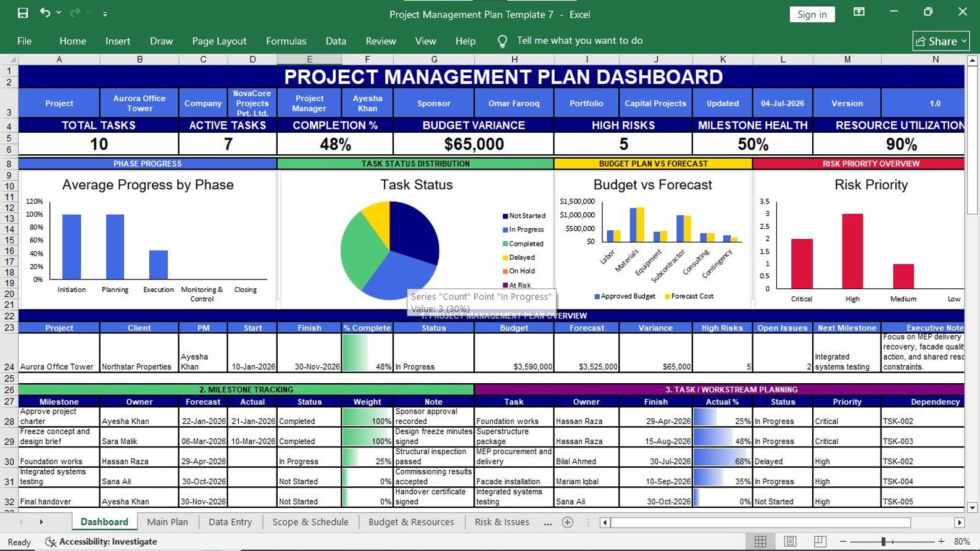Click the active Dashboard sheet tab

104,522
